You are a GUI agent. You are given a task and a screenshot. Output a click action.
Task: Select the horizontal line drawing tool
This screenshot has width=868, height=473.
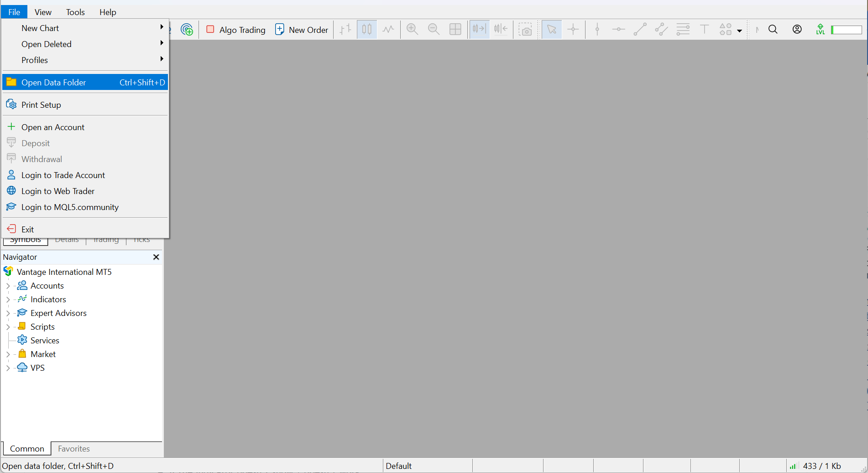point(618,30)
